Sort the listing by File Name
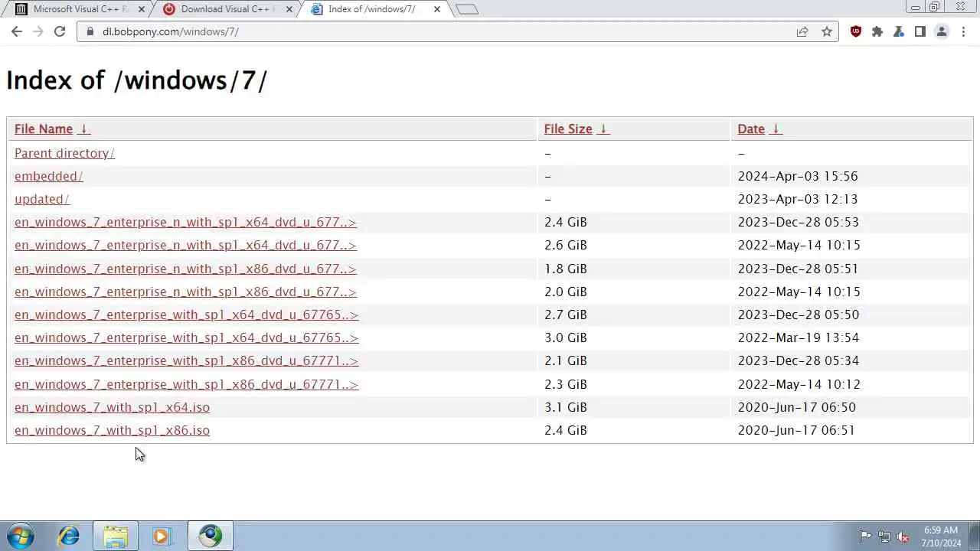The height and width of the screenshot is (551, 980). pyautogui.click(x=44, y=129)
